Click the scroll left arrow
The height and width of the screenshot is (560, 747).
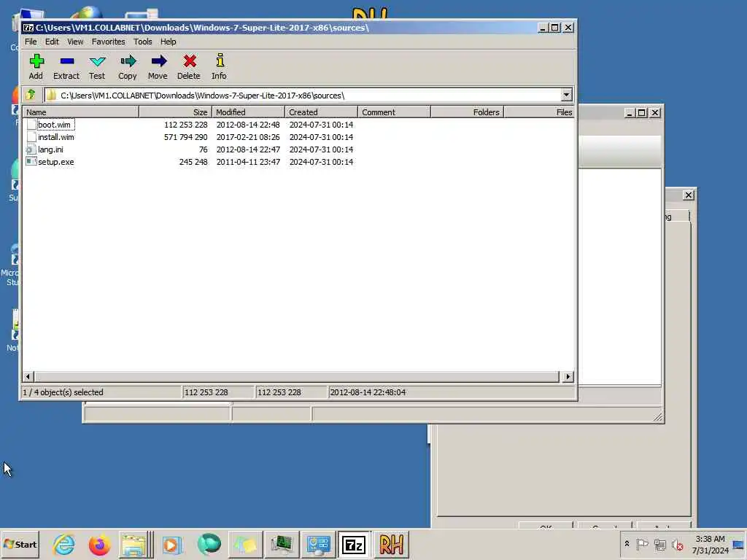[x=28, y=377]
